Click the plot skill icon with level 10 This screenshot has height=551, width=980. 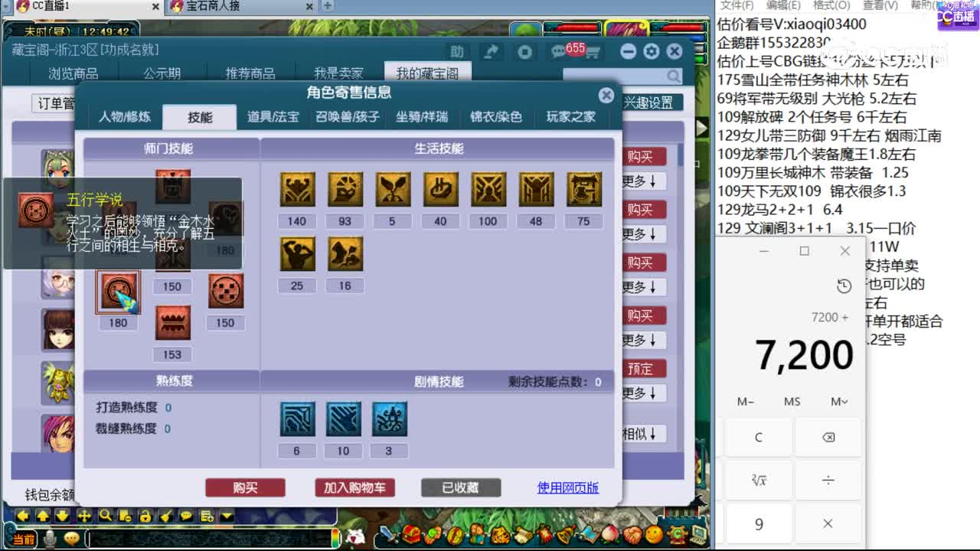coord(343,419)
